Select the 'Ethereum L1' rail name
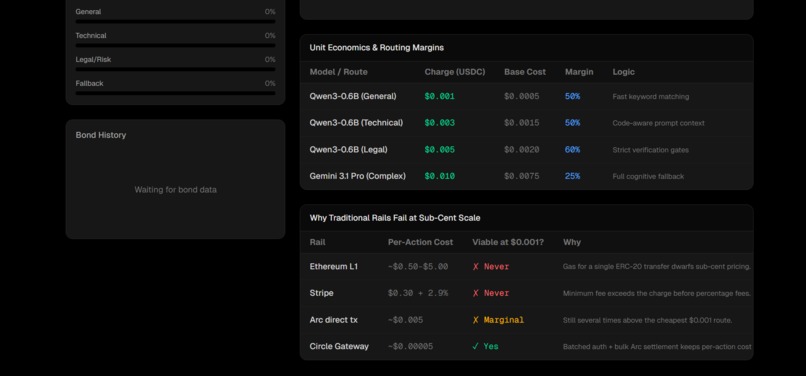 click(x=334, y=266)
